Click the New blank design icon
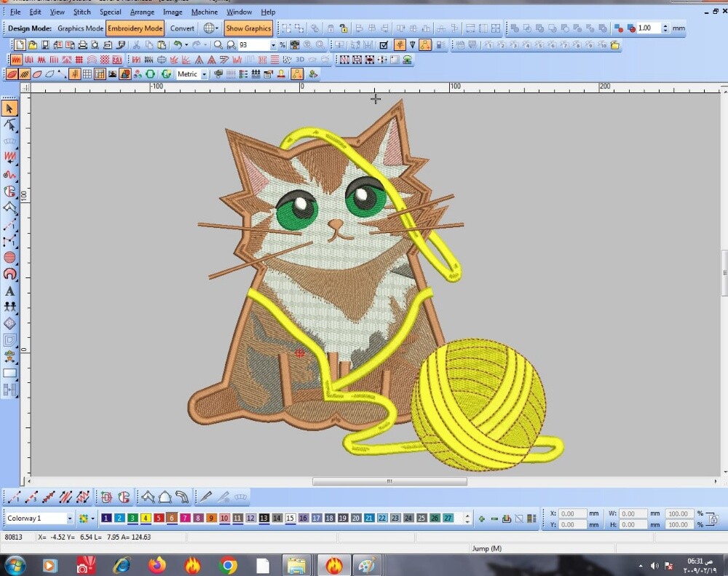 pyautogui.click(x=20, y=45)
